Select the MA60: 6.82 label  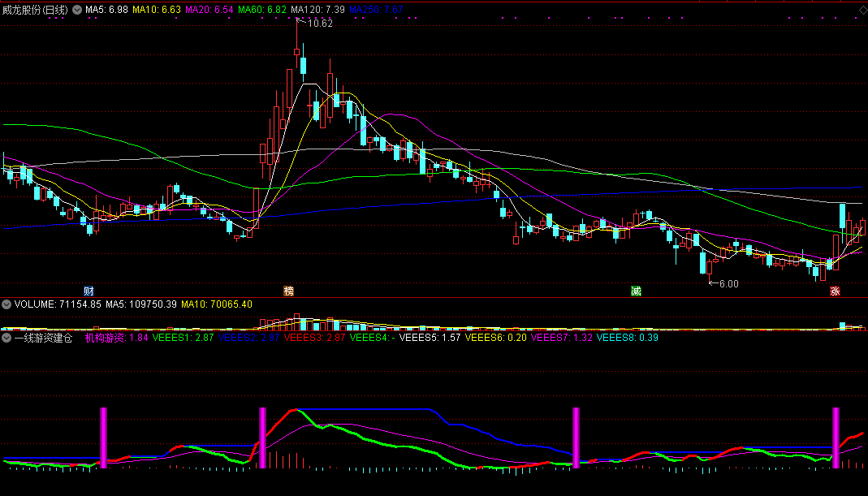(x=262, y=10)
